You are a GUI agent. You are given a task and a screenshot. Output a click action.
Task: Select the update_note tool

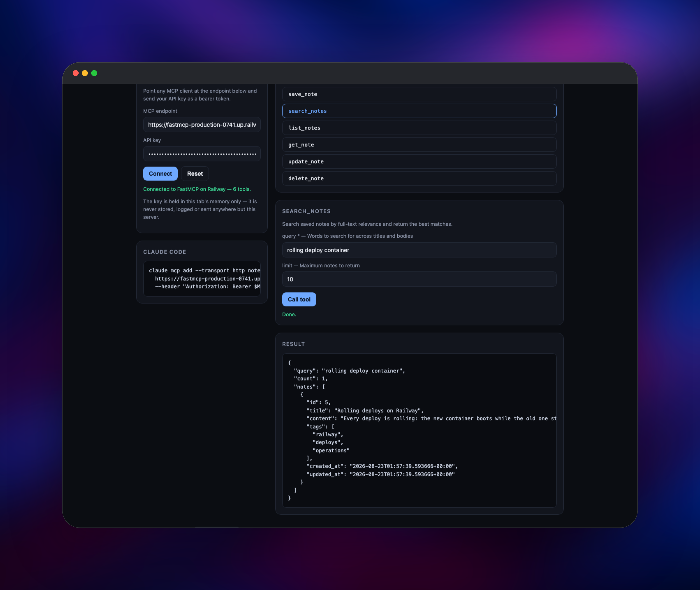[x=419, y=162]
